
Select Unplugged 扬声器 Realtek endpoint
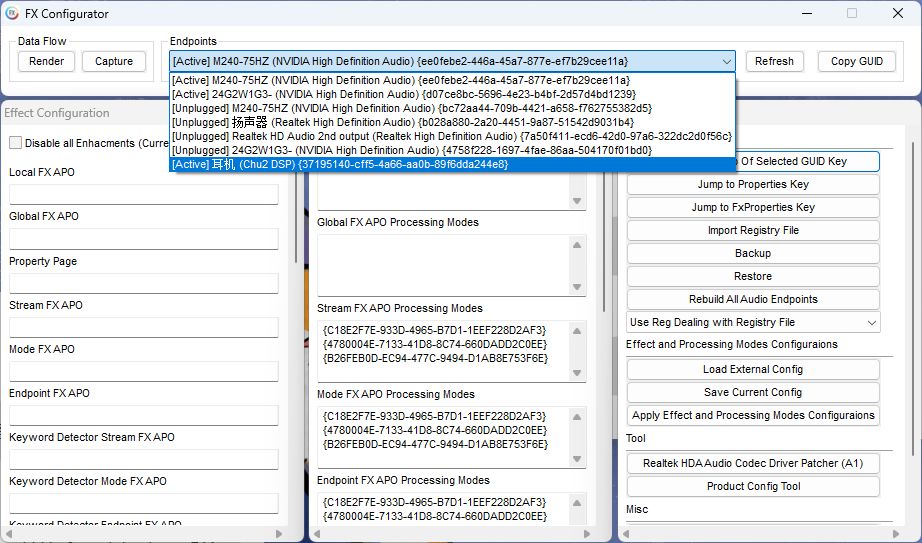452,122
